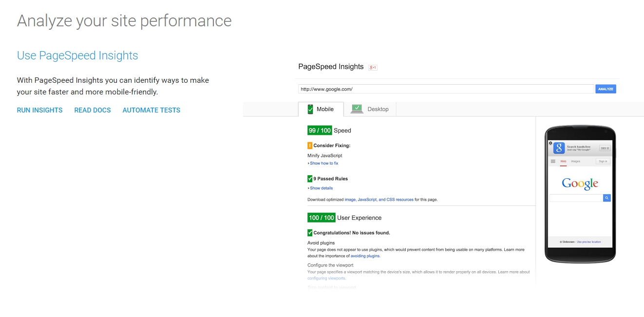The width and height of the screenshot is (644, 317).
Task: Click the blue Google app icon in banner
Action: click(559, 148)
